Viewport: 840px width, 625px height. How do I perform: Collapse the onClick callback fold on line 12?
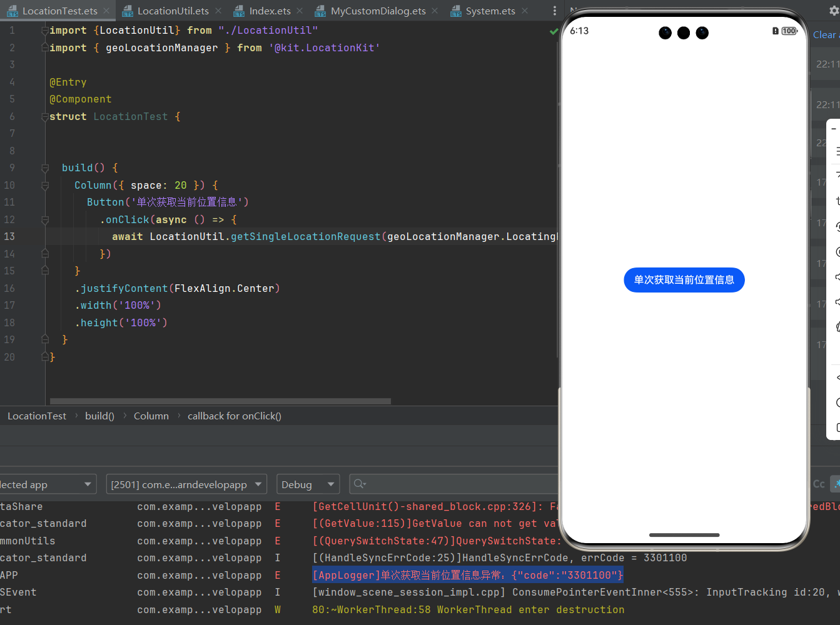click(45, 219)
